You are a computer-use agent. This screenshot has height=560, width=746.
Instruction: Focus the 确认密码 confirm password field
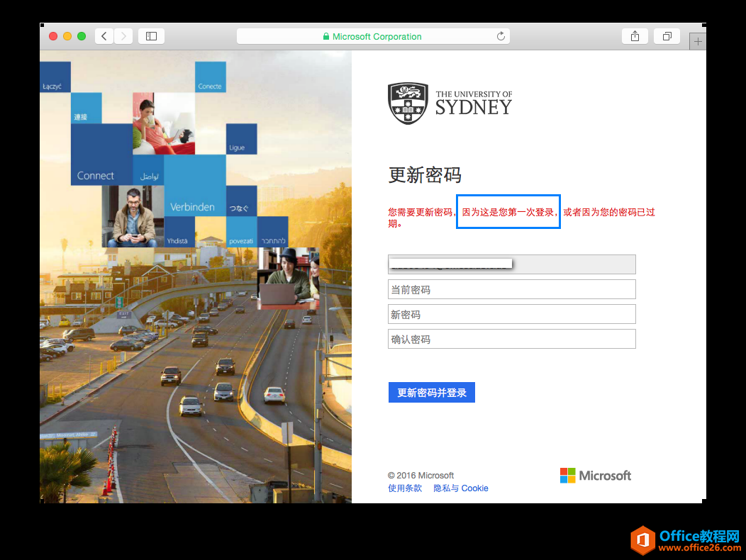click(511, 339)
